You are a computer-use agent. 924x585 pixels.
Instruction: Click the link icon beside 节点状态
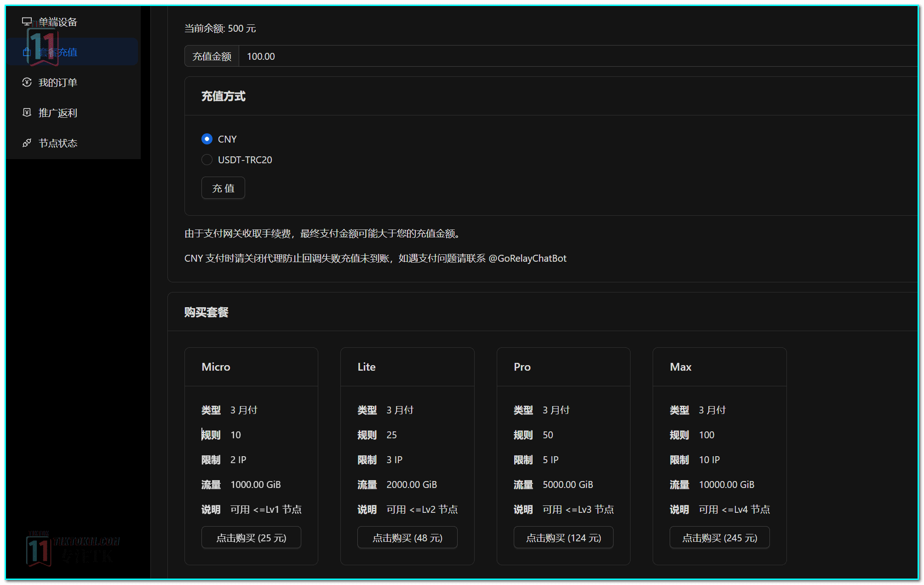[x=27, y=143]
